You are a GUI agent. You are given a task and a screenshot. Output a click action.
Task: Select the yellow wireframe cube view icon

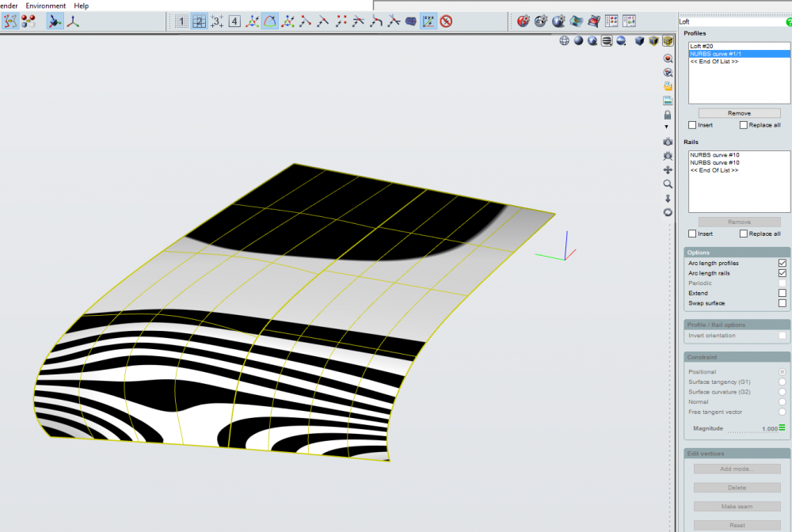653,41
